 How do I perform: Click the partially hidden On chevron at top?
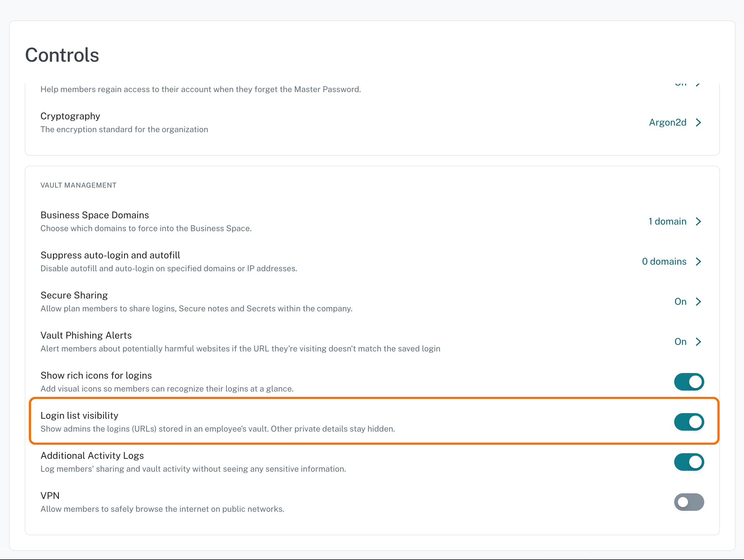click(x=698, y=84)
